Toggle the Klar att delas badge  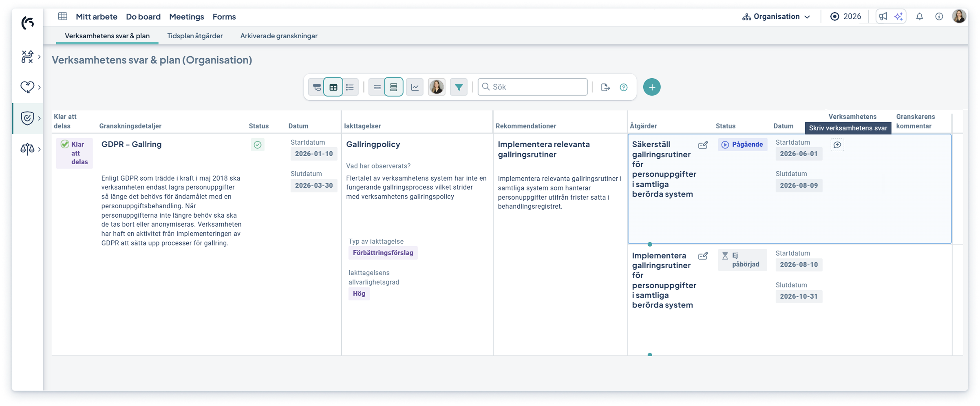click(x=75, y=153)
